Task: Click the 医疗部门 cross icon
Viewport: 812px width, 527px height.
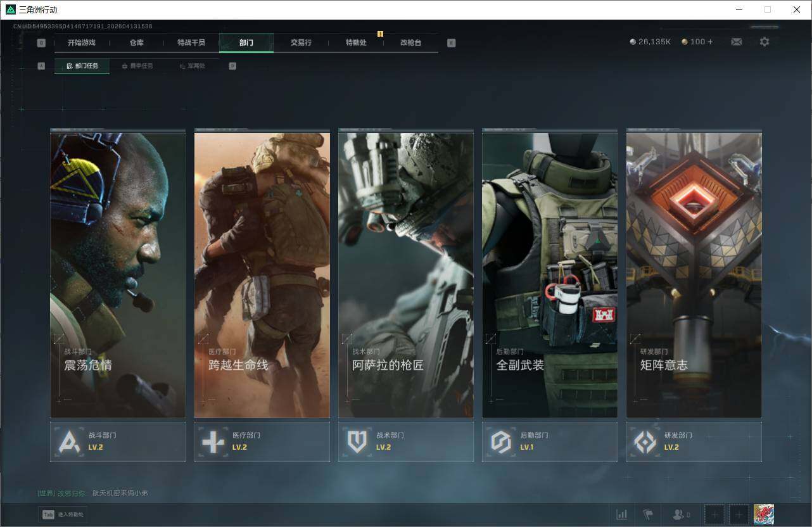Action: pyautogui.click(x=213, y=441)
